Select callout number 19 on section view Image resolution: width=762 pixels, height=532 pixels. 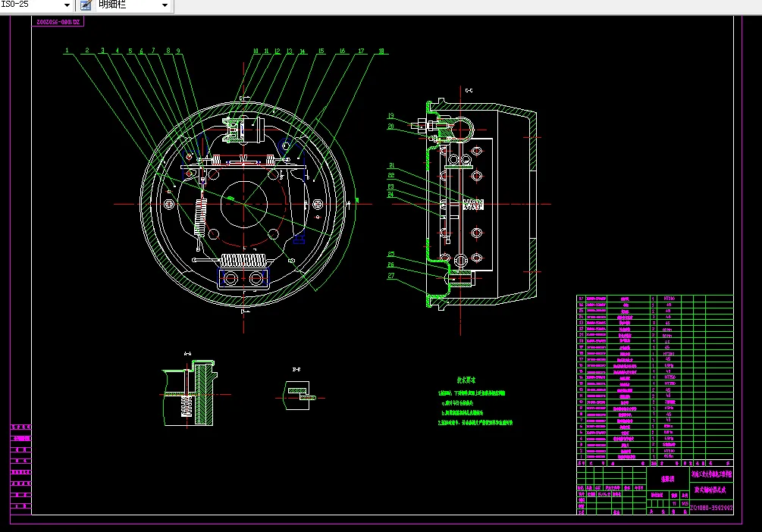pos(390,116)
